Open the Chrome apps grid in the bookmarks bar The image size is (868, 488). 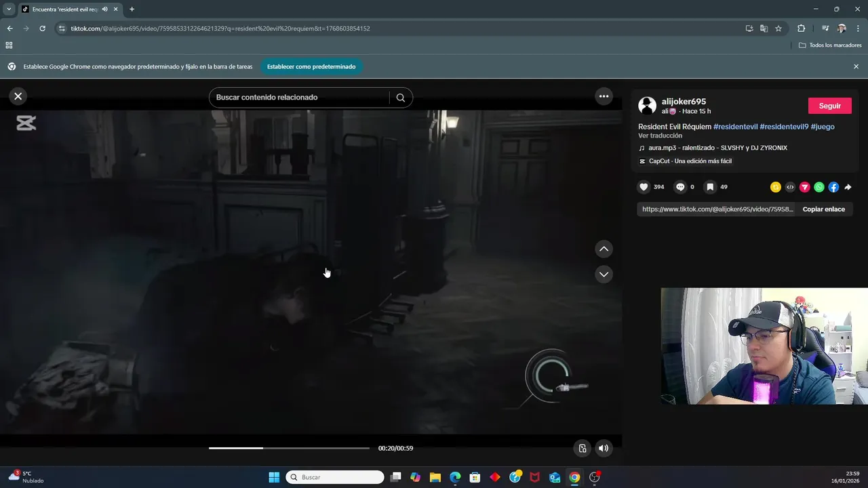tap(9, 45)
